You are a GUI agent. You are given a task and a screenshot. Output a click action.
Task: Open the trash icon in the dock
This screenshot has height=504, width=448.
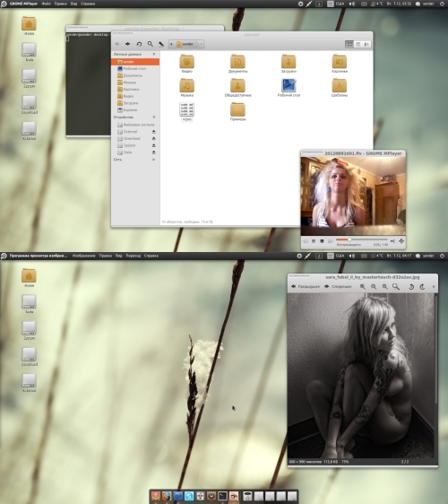pos(247,496)
